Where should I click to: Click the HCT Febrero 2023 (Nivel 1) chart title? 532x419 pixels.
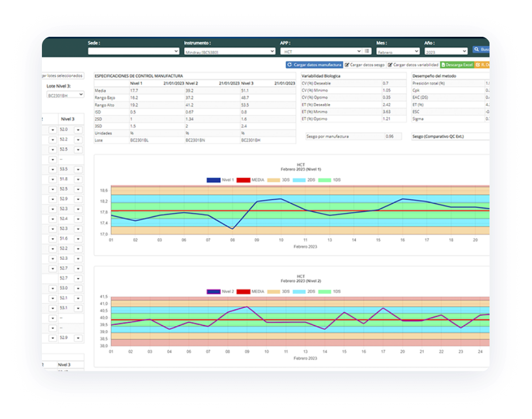pyautogui.click(x=301, y=167)
